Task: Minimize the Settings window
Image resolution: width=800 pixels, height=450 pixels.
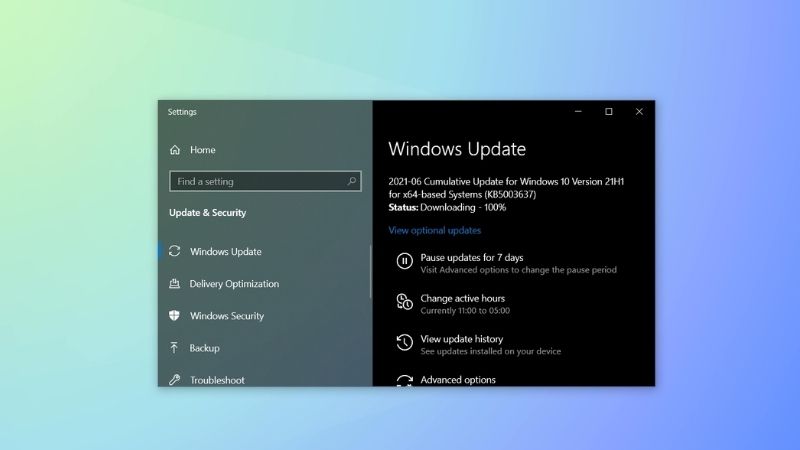Action: click(x=578, y=111)
